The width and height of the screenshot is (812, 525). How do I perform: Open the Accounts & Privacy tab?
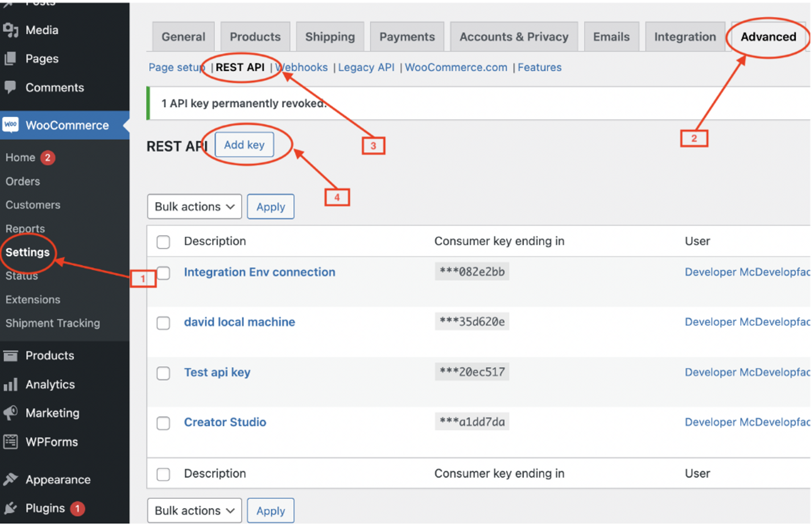pos(513,37)
